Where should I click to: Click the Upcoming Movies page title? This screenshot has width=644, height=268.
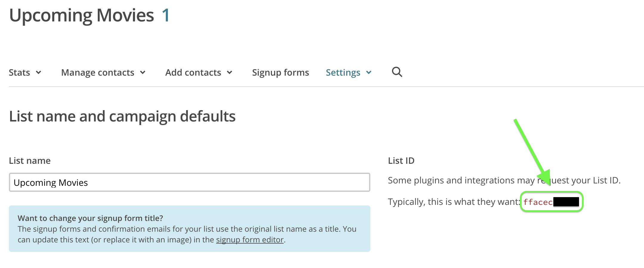[x=82, y=15]
